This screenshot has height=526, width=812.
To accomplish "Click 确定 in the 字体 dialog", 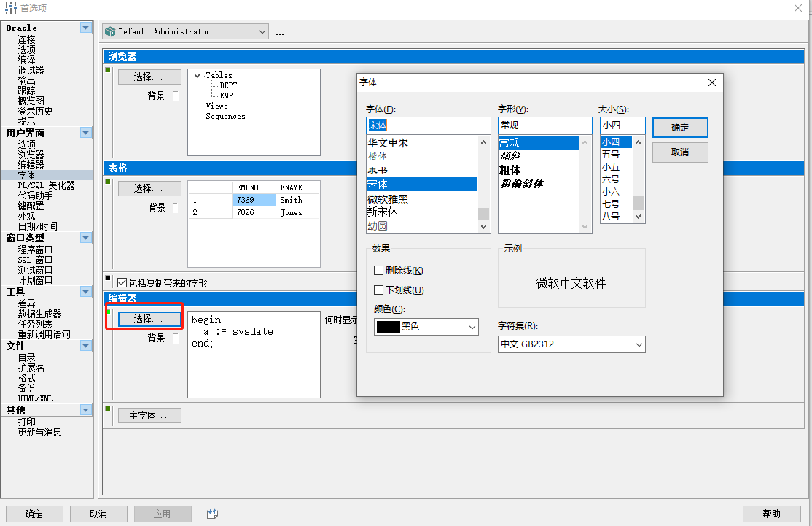I will tap(679, 128).
